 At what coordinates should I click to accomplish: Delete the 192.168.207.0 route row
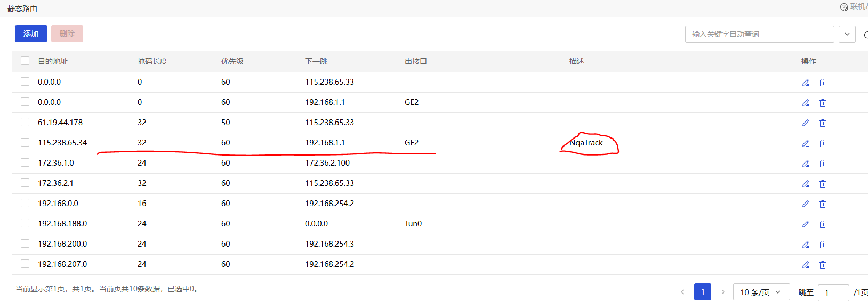823,265
